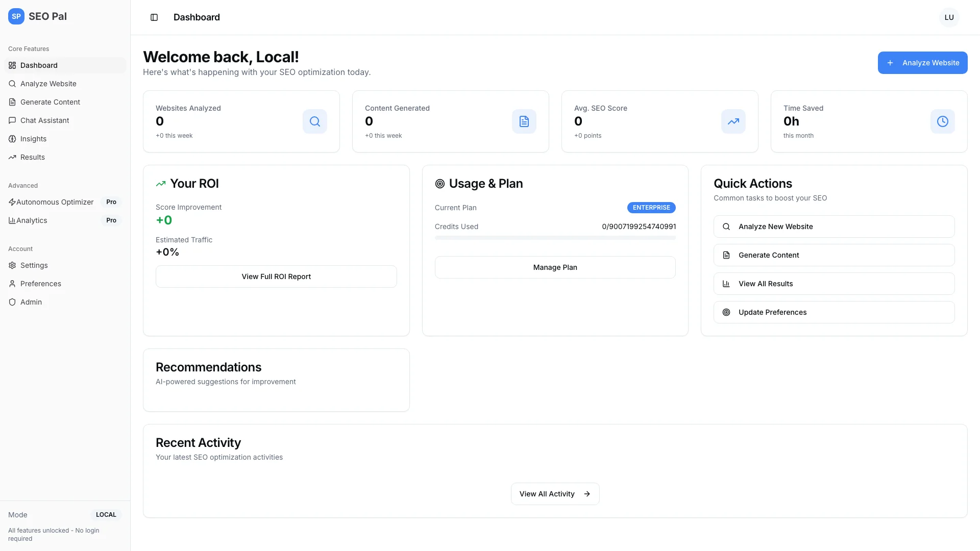Open the LU user avatar menu
Image resolution: width=980 pixels, height=551 pixels.
[x=949, y=17]
